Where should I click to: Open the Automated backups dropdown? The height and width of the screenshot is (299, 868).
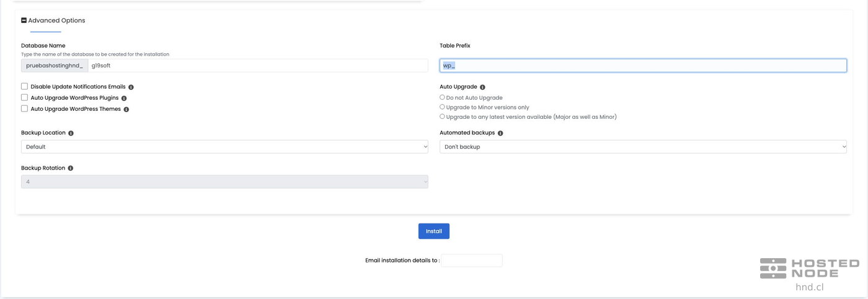643,147
